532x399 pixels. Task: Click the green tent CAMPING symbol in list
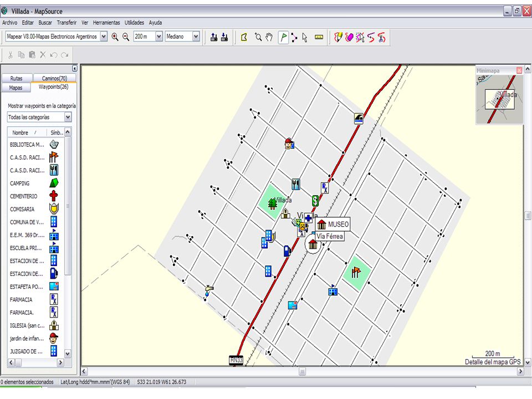point(54,183)
